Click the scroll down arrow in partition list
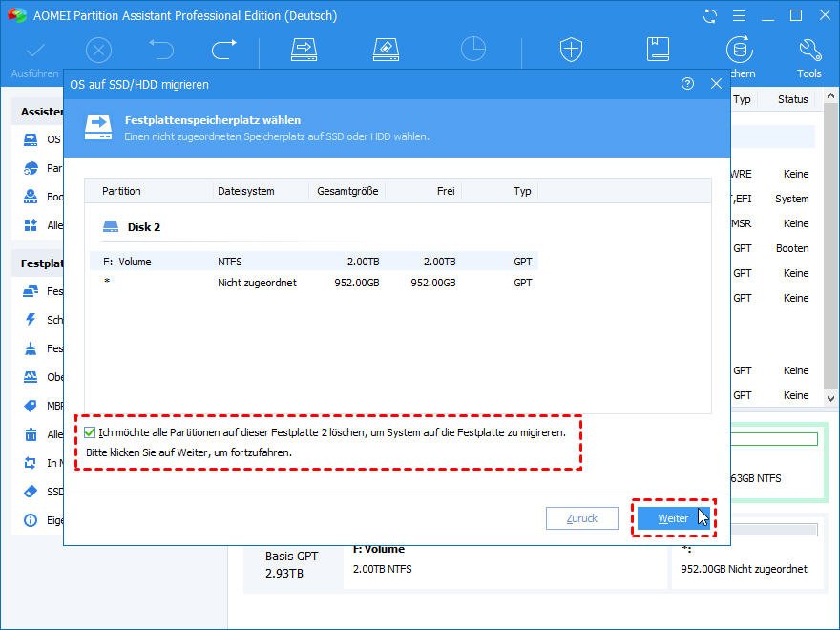This screenshot has width=840, height=630. [x=830, y=399]
